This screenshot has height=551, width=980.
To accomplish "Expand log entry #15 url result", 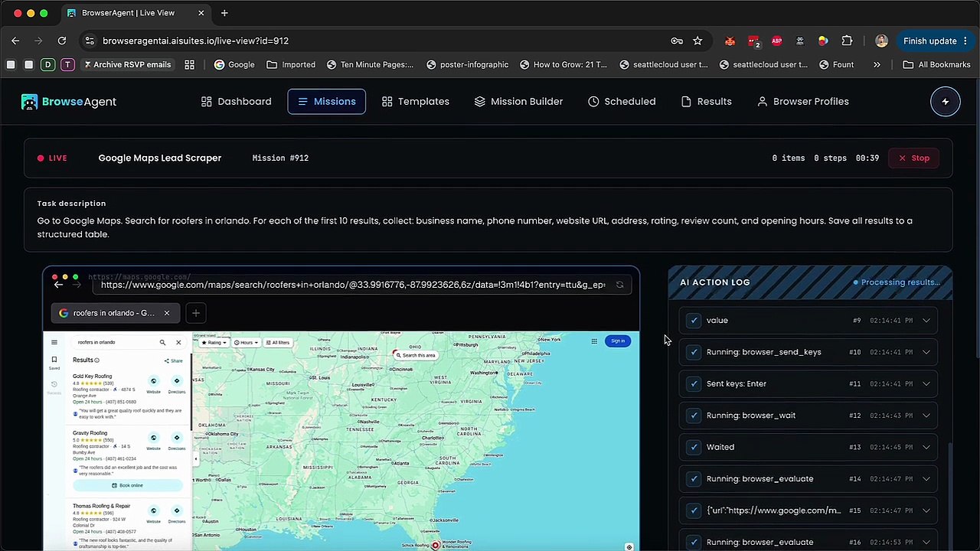I will (926, 510).
